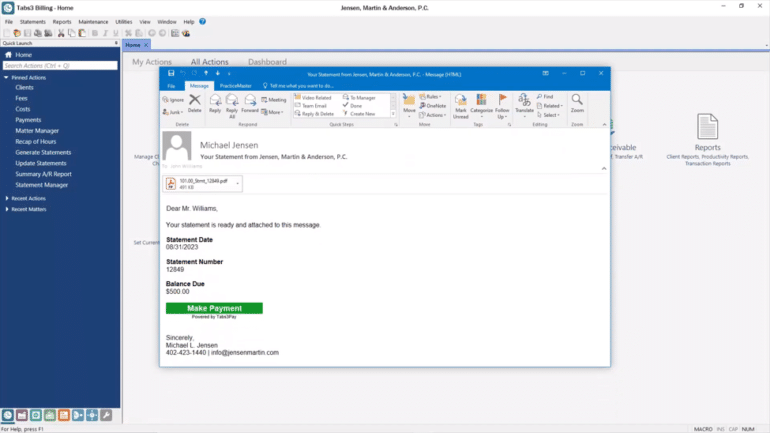This screenshot has height=433, width=770.
Task: Open the Categorize color dropdown
Action: pos(481,106)
